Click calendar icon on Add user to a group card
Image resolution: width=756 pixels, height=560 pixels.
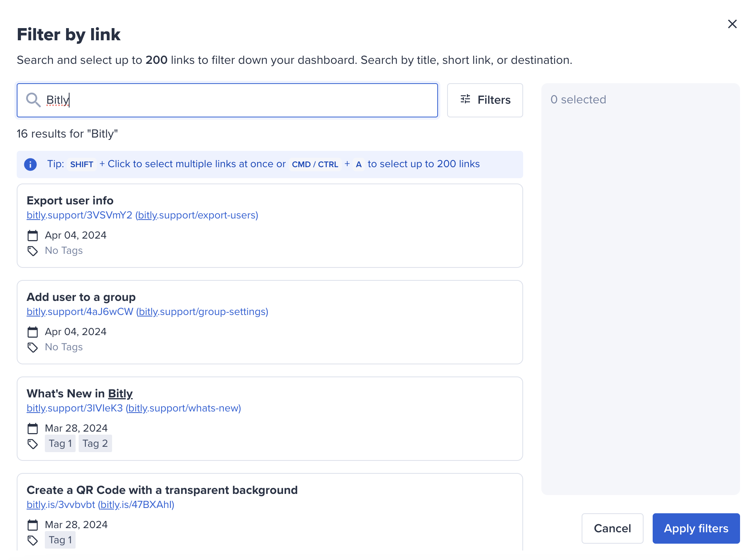[x=33, y=332]
